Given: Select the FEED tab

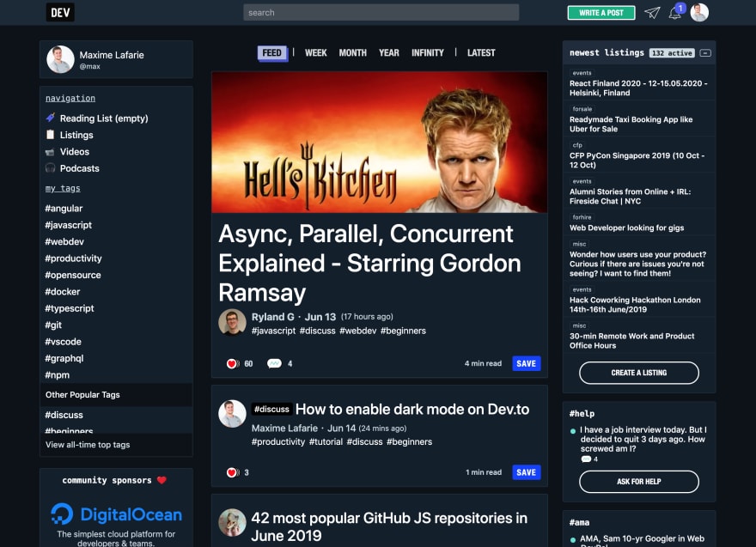Looking at the screenshot, I should coord(272,53).
